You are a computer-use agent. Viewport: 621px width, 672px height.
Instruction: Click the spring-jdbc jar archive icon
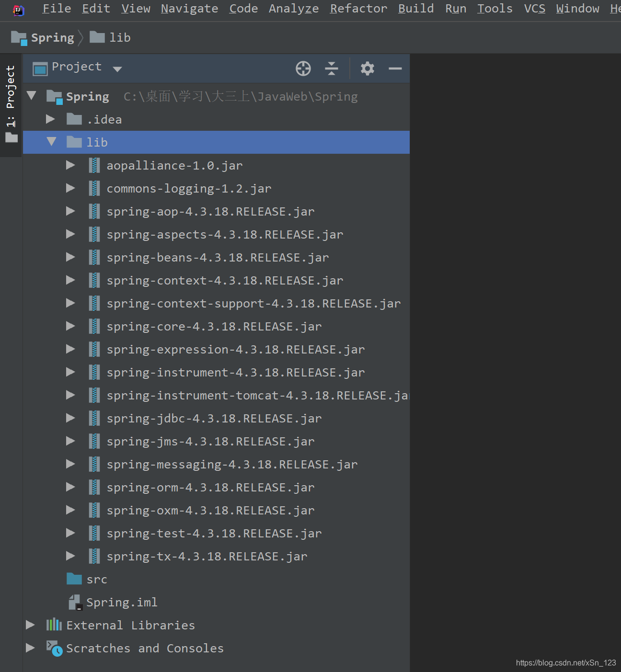tap(94, 418)
